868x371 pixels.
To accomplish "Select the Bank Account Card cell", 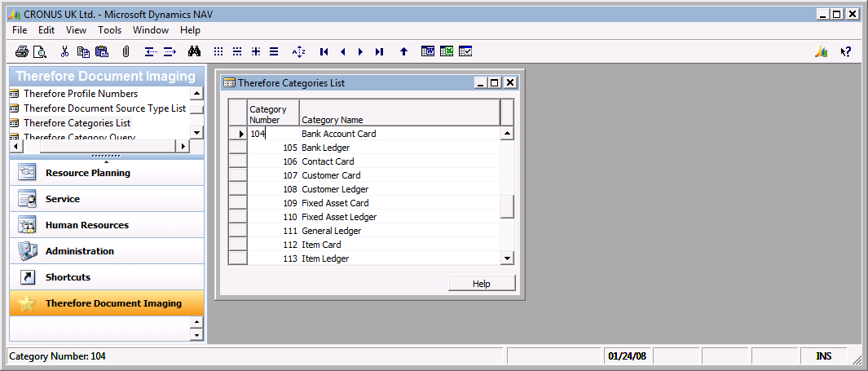I will click(399, 134).
